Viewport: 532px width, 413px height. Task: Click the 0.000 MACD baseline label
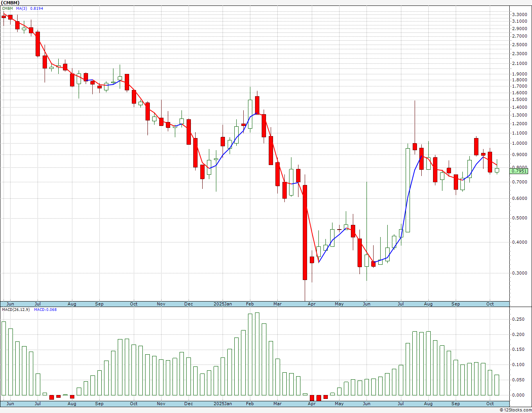519,395
